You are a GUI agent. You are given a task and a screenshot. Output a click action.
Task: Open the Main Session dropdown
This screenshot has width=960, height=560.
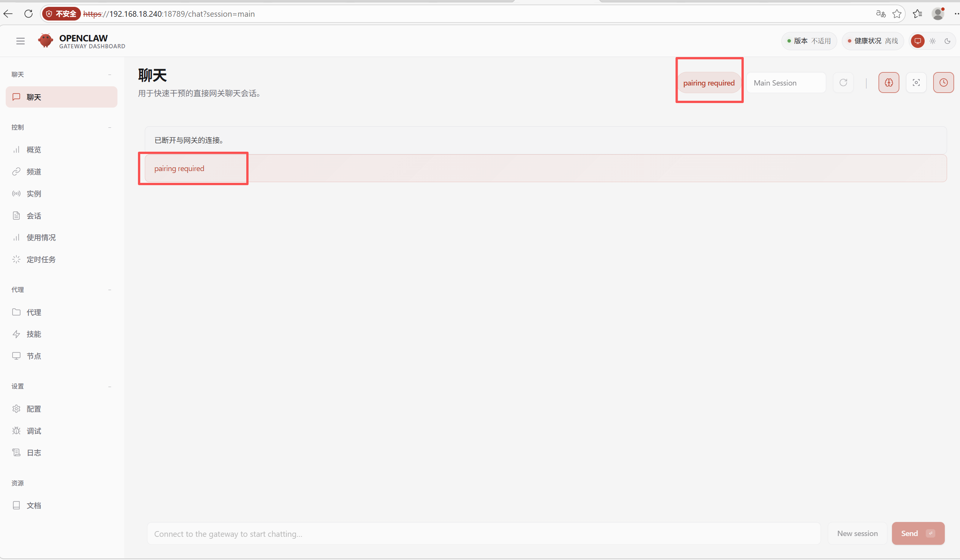tap(786, 82)
